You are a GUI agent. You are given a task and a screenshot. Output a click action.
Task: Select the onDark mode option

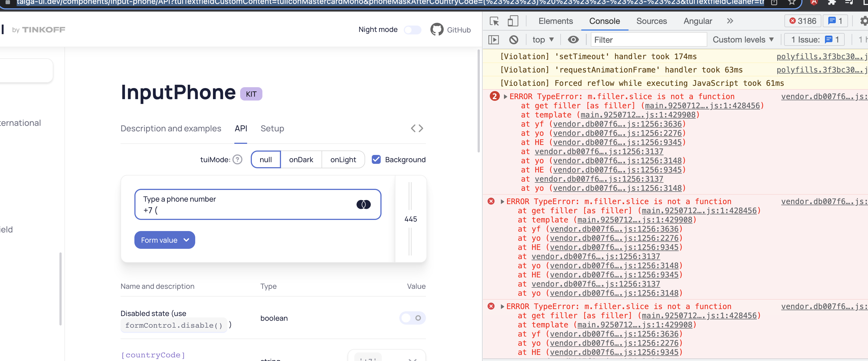tap(301, 159)
